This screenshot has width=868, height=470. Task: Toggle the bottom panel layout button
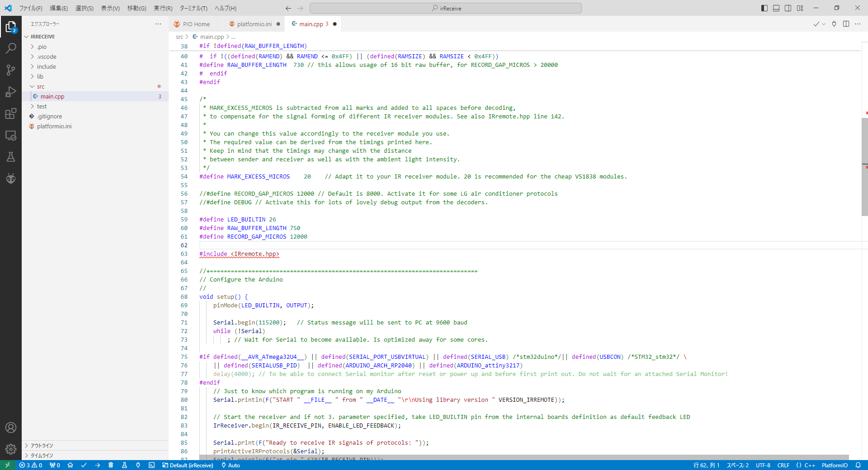click(776, 8)
